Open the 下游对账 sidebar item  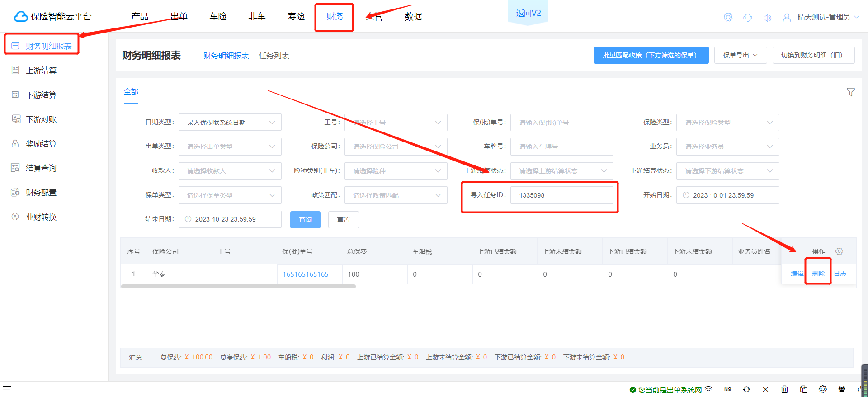(x=42, y=119)
